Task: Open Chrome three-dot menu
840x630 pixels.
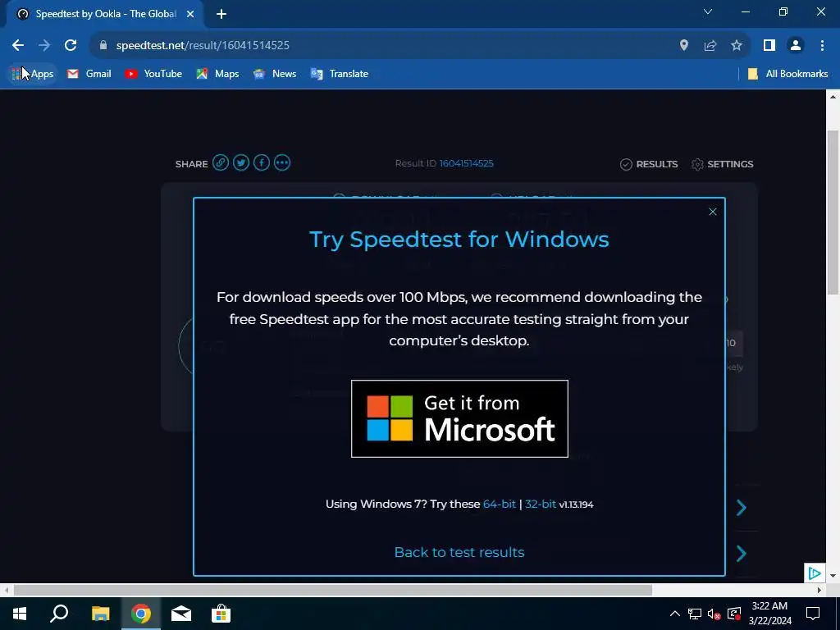Action: 822,45
